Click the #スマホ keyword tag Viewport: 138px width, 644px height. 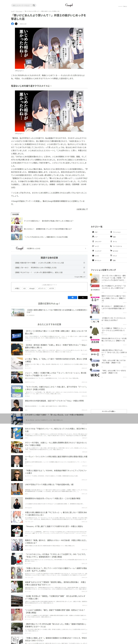pos(51,288)
